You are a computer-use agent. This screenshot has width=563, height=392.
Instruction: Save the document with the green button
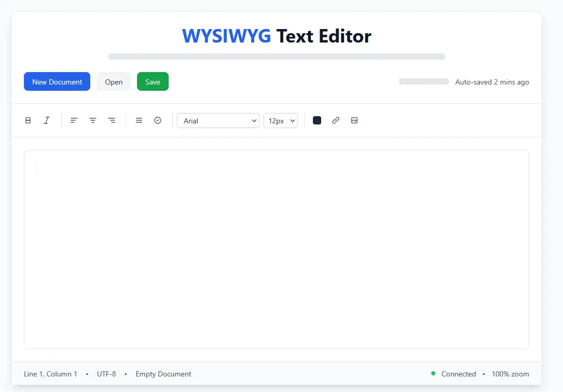153,81
